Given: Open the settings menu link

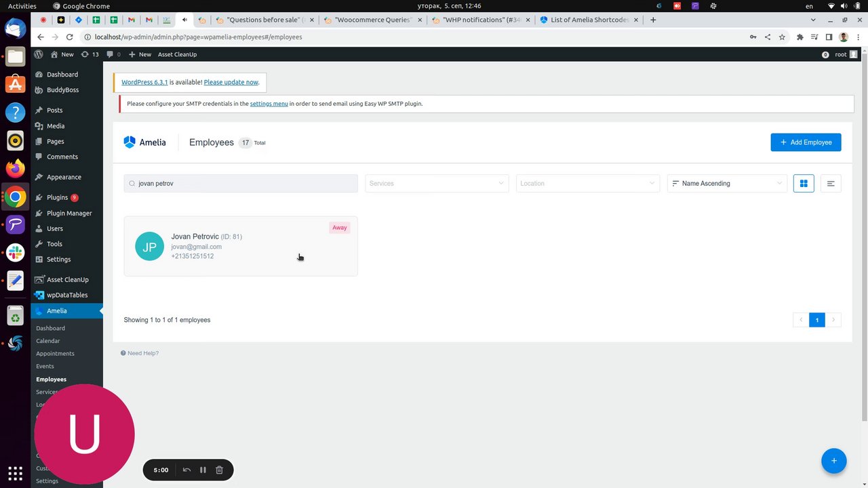Looking at the screenshot, I should pos(269,104).
